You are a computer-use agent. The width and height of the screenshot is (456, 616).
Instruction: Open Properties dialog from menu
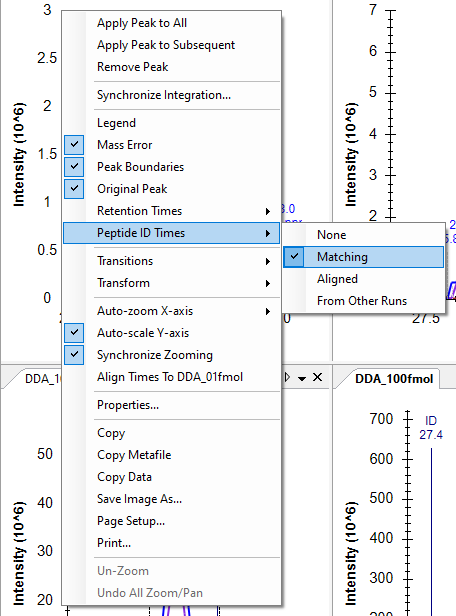pos(171,405)
